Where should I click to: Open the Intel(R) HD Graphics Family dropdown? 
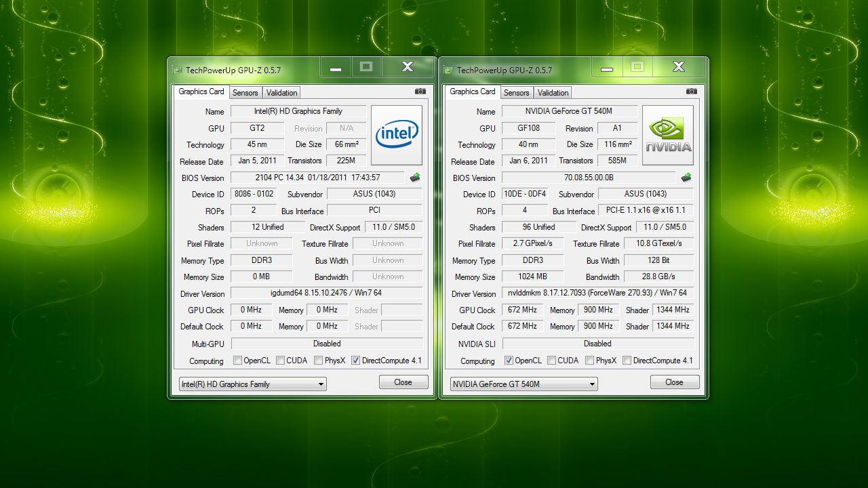click(x=252, y=384)
